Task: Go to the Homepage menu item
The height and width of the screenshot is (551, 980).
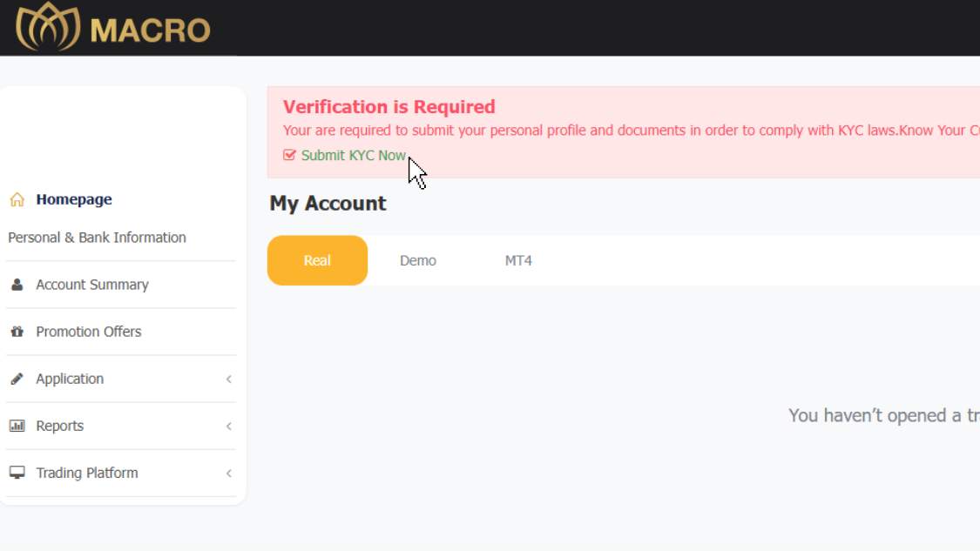Action: point(73,198)
